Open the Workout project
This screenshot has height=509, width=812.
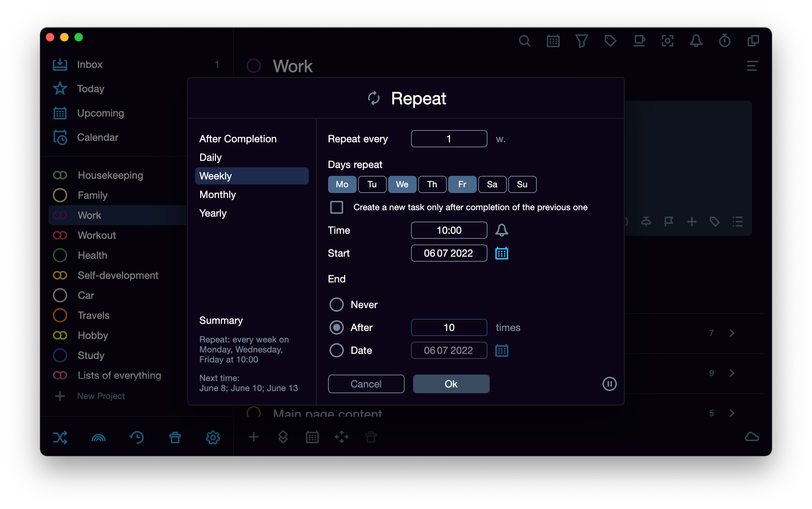pos(97,235)
